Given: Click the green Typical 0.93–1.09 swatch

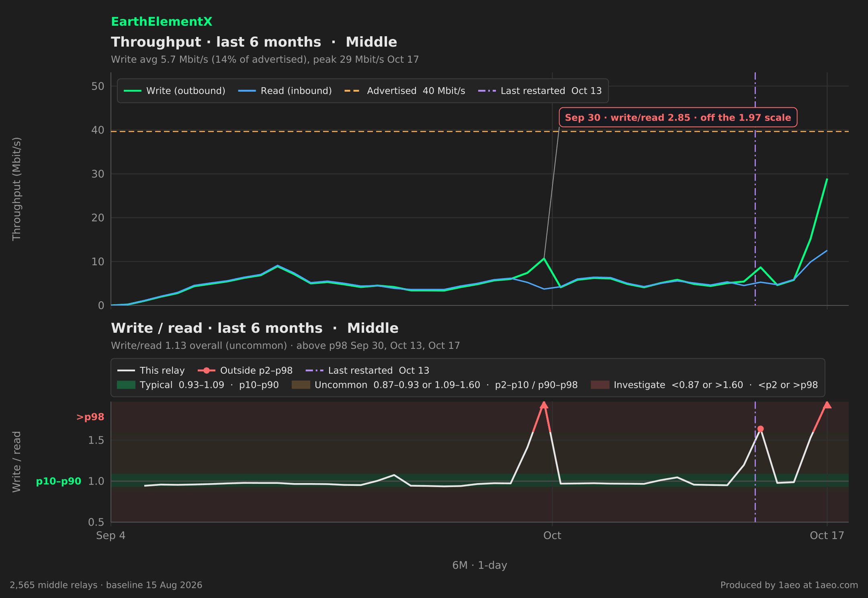Looking at the screenshot, I should click(126, 385).
